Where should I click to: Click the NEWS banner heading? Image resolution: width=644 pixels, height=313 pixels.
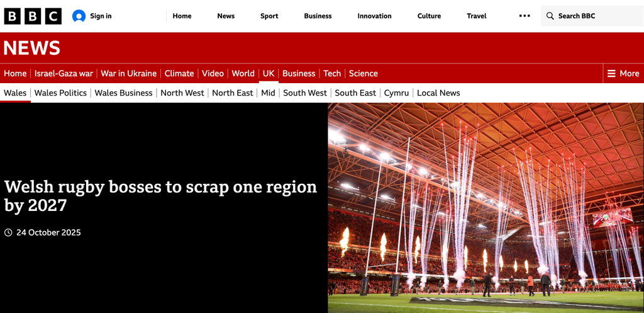[31, 48]
